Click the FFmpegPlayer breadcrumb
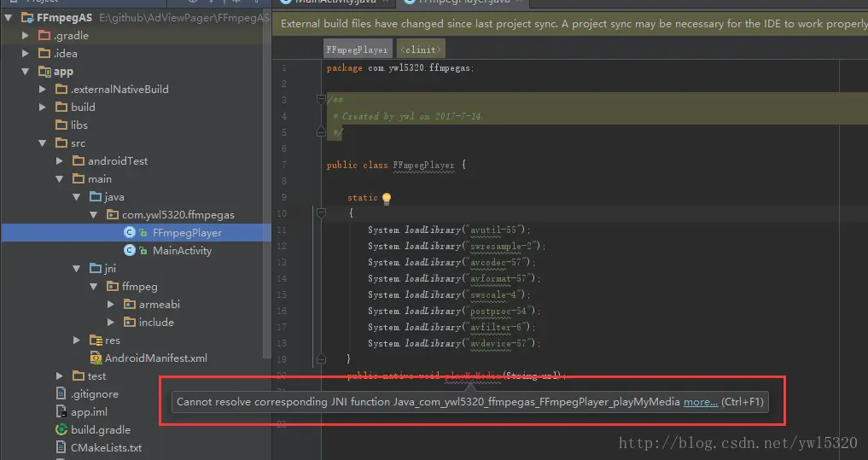The width and height of the screenshot is (868, 460). pos(358,49)
